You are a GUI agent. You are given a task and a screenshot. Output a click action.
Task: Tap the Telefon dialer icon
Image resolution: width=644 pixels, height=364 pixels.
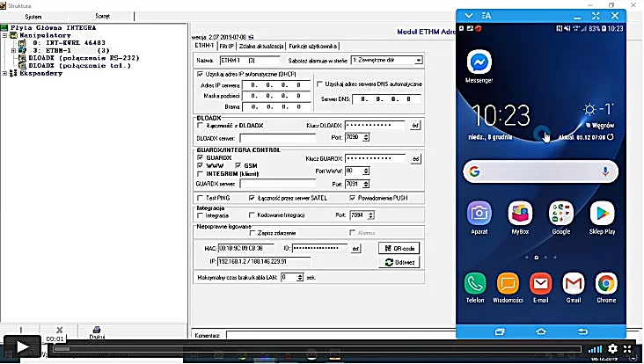tap(475, 283)
